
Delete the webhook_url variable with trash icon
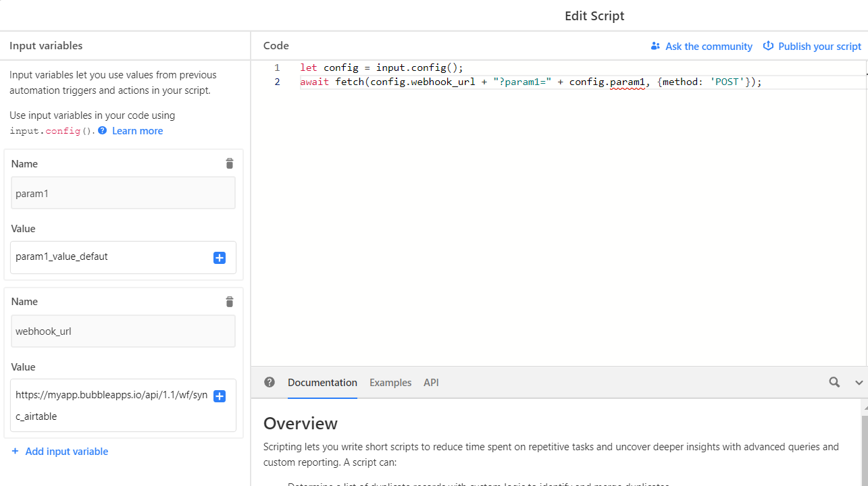(x=230, y=302)
